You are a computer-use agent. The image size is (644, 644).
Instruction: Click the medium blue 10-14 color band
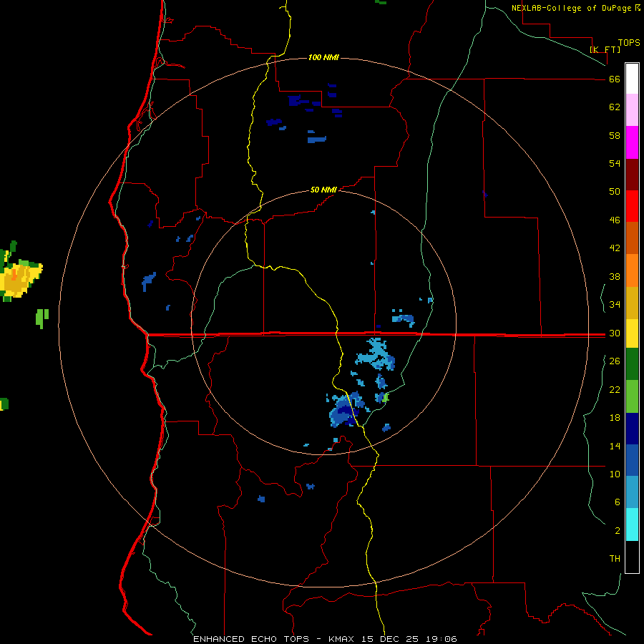click(632, 460)
